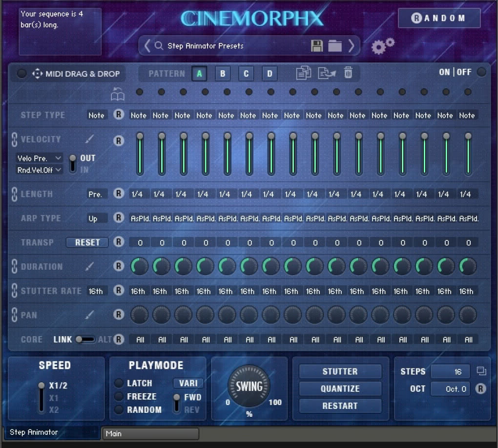Toggle the MIDI Drag & Drop LED
Viewport: 498px width, 448px height.
click(21, 73)
